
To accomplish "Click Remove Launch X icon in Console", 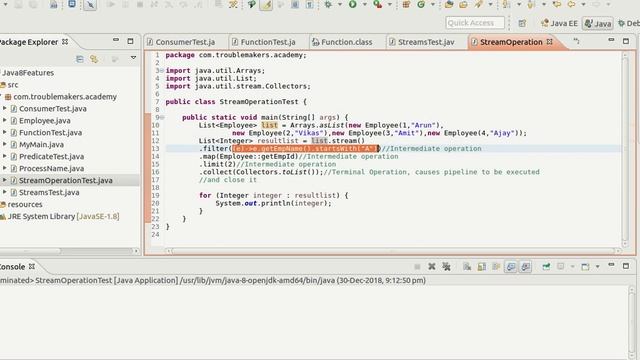I will 431,267.
